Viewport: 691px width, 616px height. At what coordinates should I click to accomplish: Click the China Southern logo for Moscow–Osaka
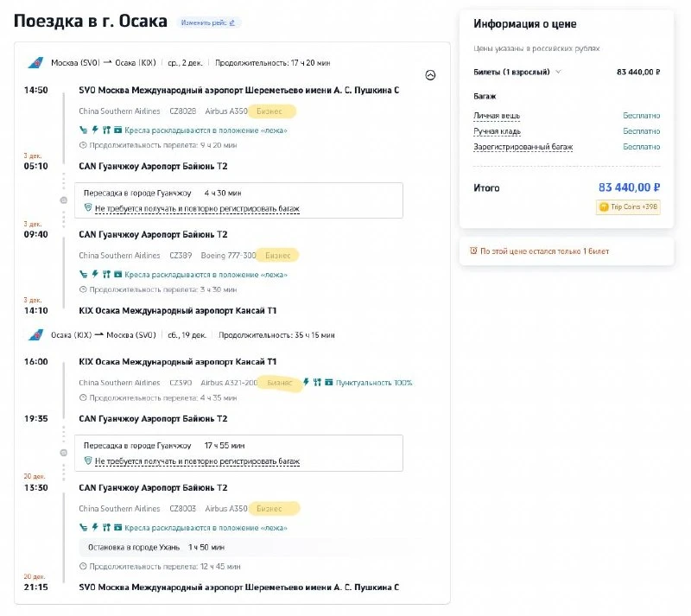tap(36, 62)
